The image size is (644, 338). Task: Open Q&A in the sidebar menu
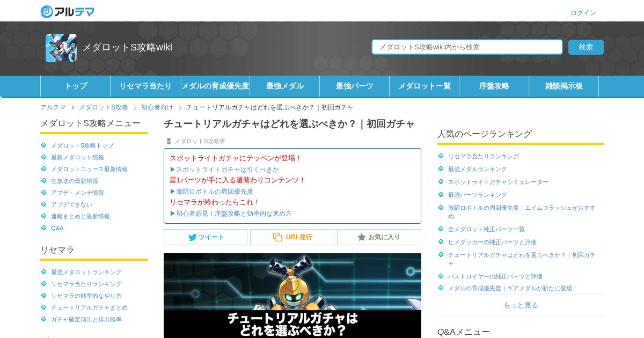tap(57, 228)
